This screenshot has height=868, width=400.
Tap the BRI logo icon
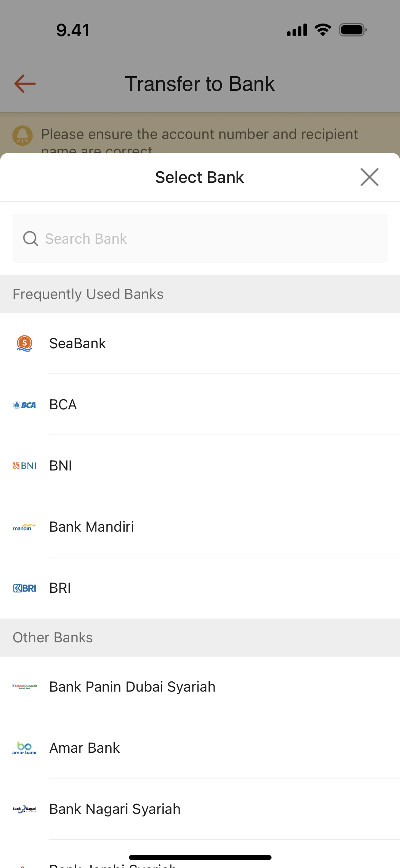25,588
